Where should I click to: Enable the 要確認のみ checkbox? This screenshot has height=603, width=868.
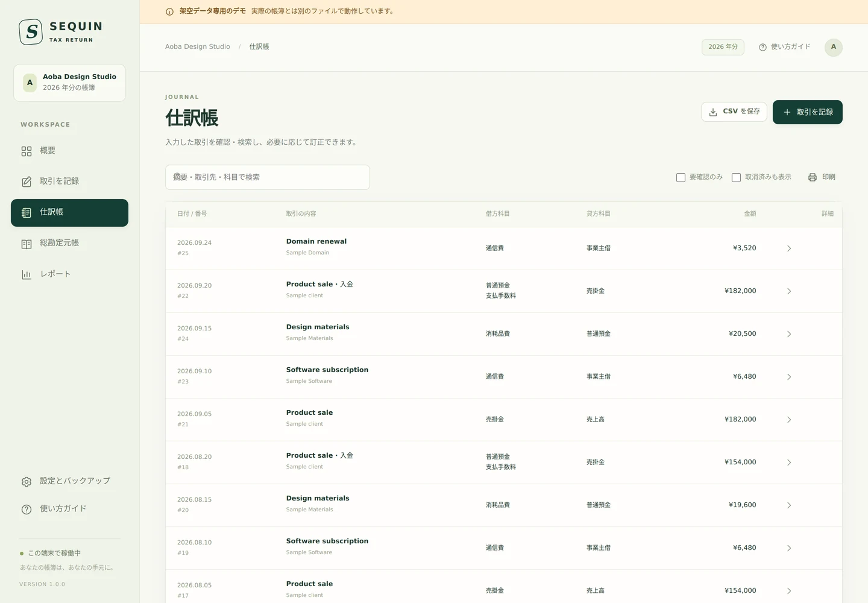(x=681, y=177)
